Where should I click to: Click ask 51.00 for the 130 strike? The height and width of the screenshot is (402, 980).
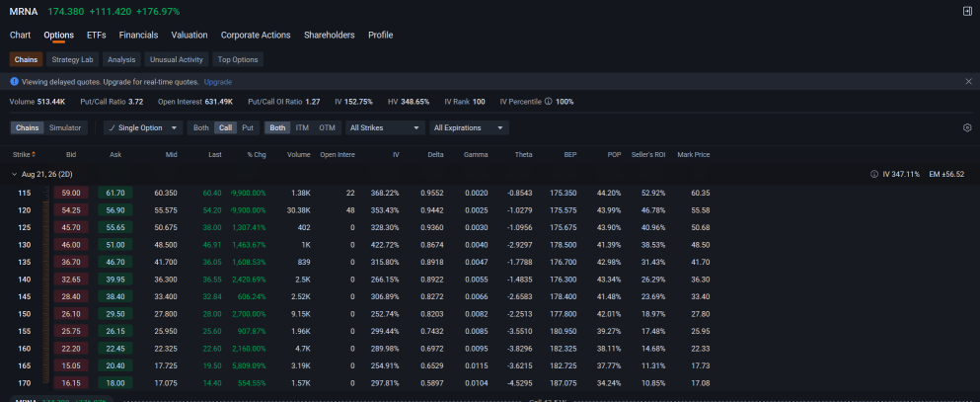click(x=115, y=245)
